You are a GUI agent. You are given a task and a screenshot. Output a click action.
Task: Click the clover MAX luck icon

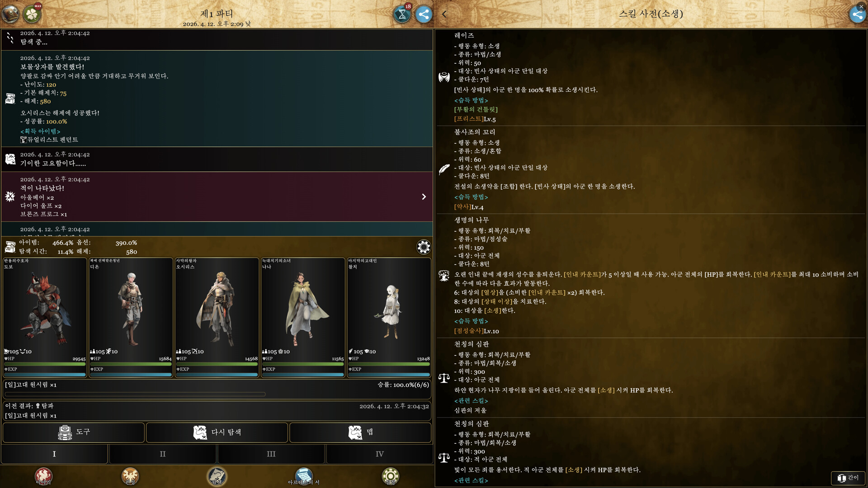pos(32,14)
